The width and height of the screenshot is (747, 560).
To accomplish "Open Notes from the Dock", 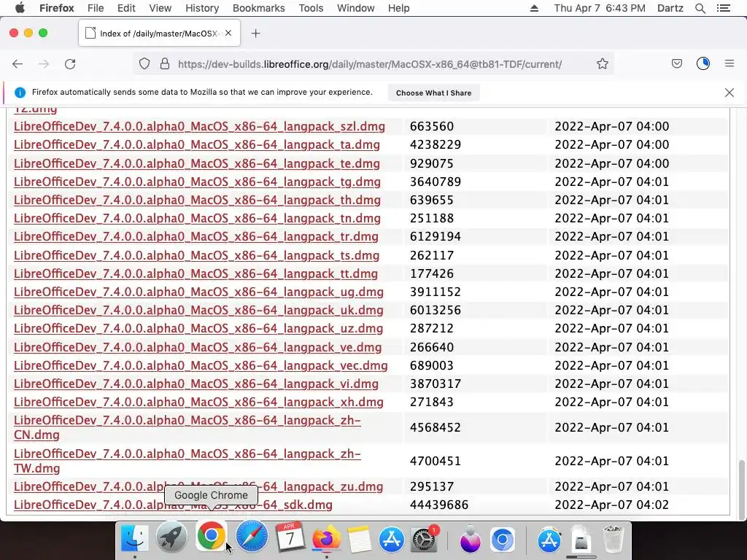I will [x=359, y=539].
